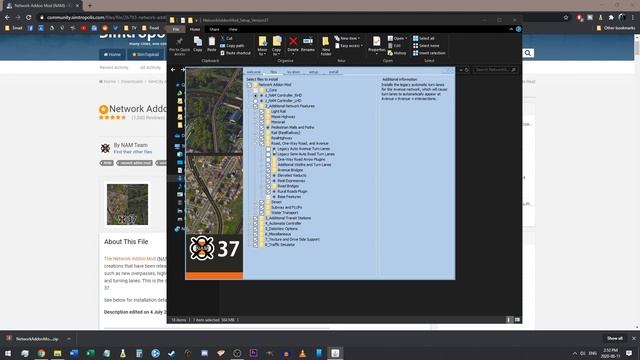Screen dimensions: 640x360
Task: Click Chrome reload page icon
Action: pos(29,18)
